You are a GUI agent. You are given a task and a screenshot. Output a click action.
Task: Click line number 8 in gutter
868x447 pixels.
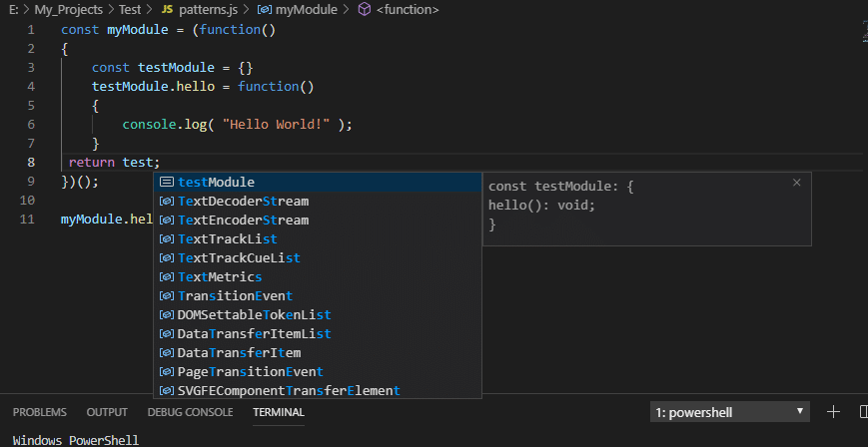[x=30, y=162]
